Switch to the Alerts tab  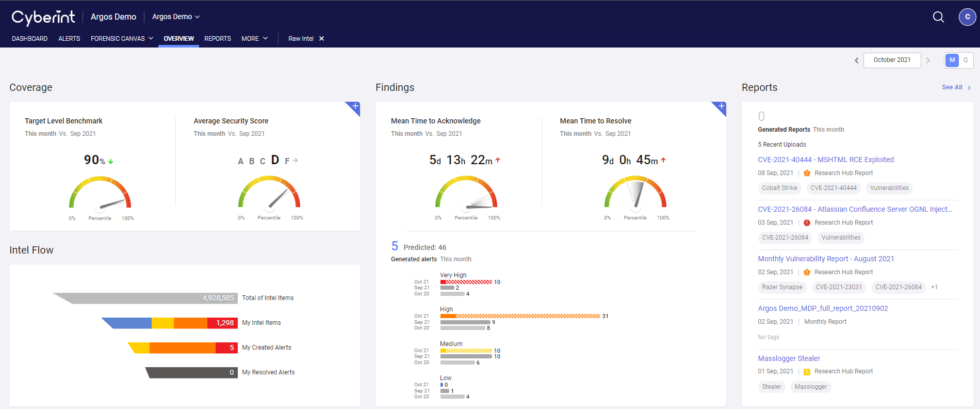(x=69, y=39)
